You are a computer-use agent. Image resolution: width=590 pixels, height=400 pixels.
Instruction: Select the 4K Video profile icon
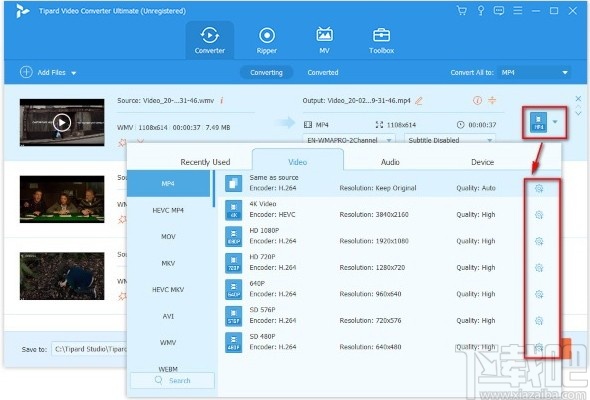point(234,210)
